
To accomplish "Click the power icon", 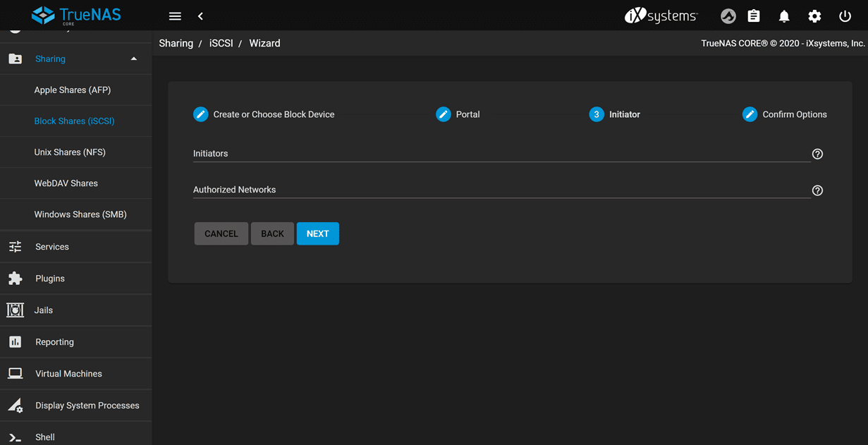I will click(x=845, y=16).
